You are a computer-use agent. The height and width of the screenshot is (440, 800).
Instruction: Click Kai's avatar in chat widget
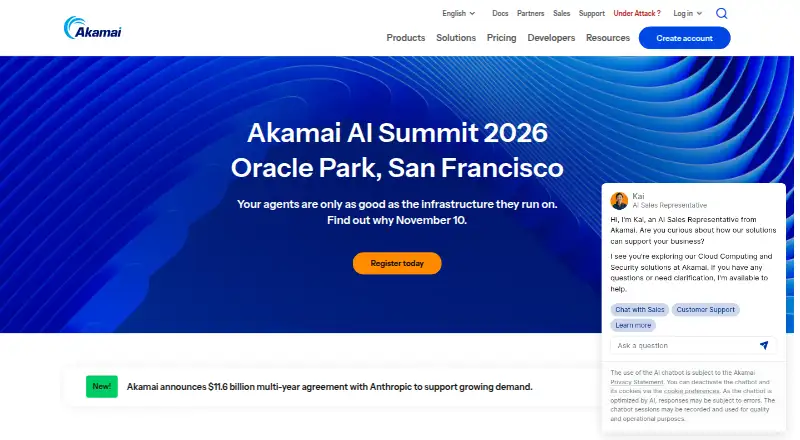tap(619, 201)
